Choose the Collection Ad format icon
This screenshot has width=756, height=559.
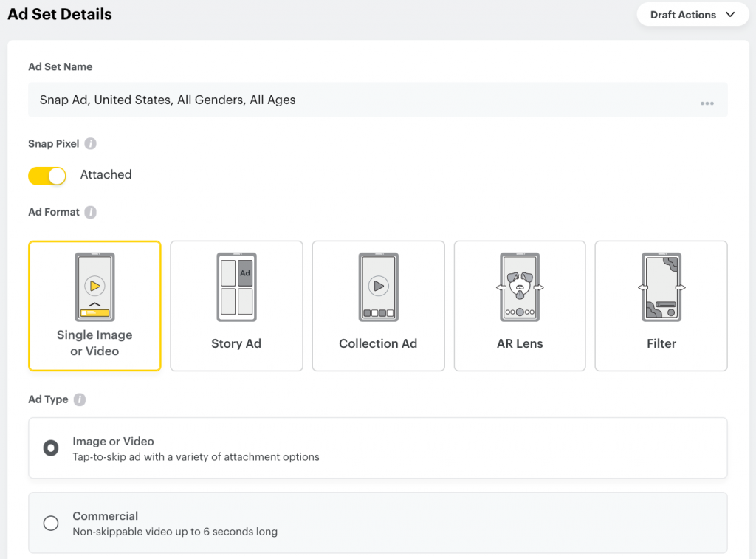click(x=379, y=287)
